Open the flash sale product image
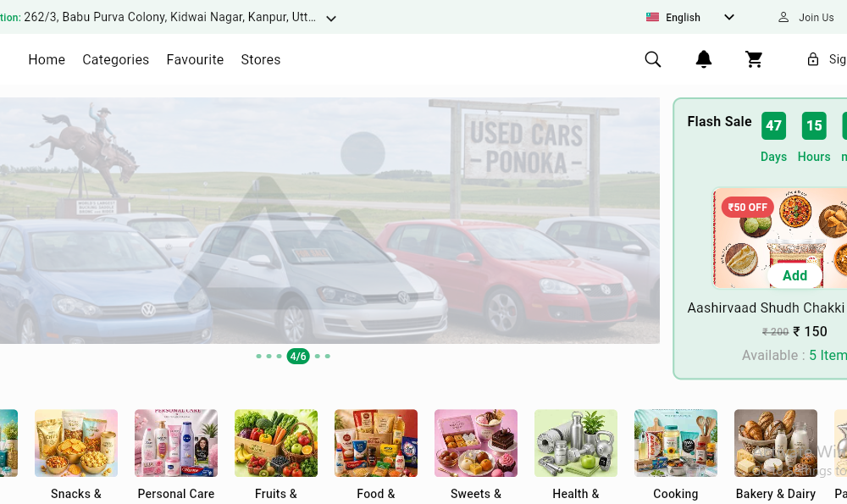This screenshot has height=504, width=847. coord(780,238)
